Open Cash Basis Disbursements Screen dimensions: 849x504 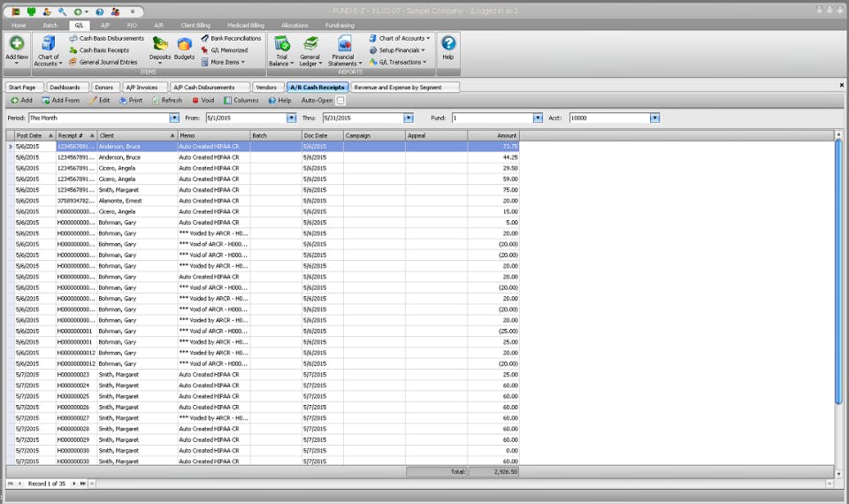[x=107, y=38]
